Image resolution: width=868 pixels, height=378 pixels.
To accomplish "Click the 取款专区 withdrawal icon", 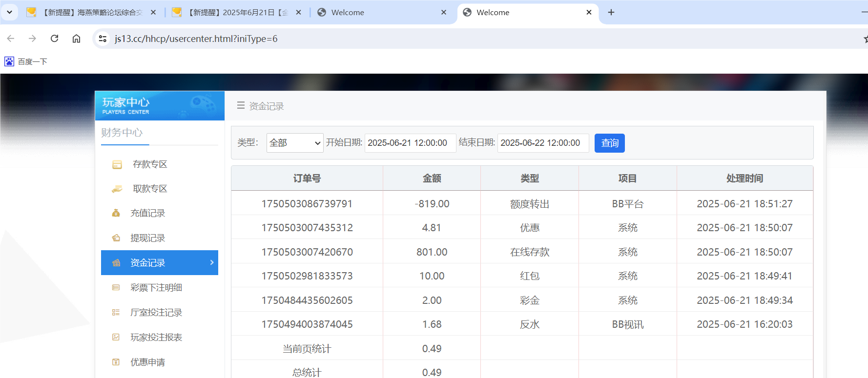I will pos(117,189).
